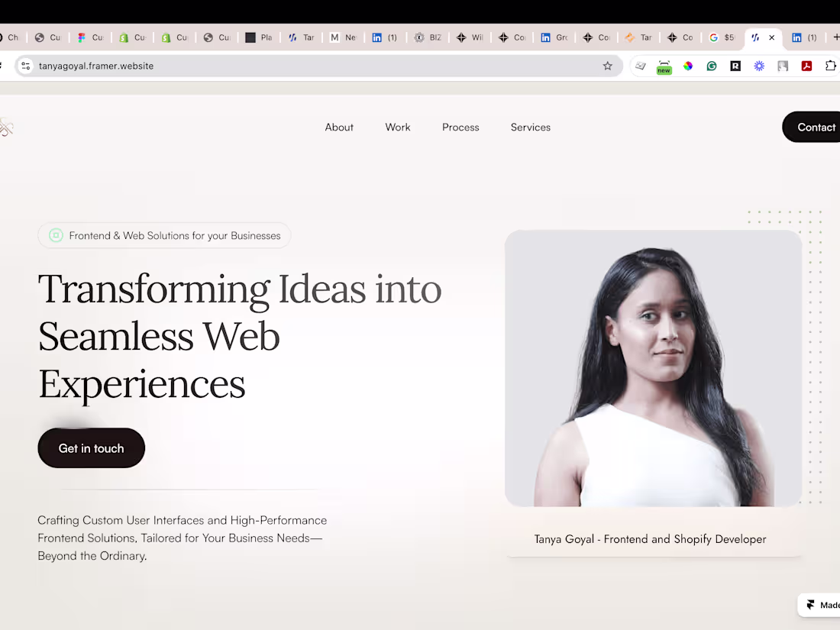This screenshot has width=840, height=630.
Task: Click the black 'R' extension icon
Action: [735, 66]
